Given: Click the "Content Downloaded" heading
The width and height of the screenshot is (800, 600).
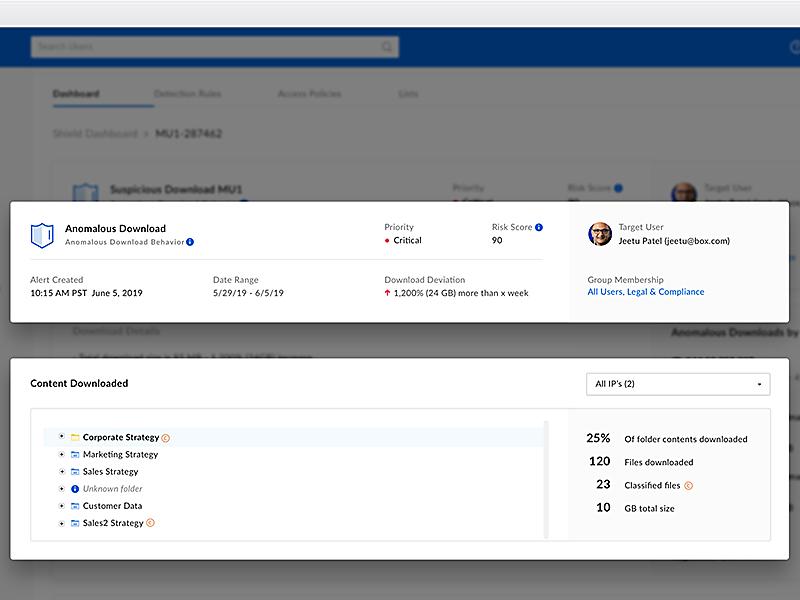Looking at the screenshot, I should [79, 384].
